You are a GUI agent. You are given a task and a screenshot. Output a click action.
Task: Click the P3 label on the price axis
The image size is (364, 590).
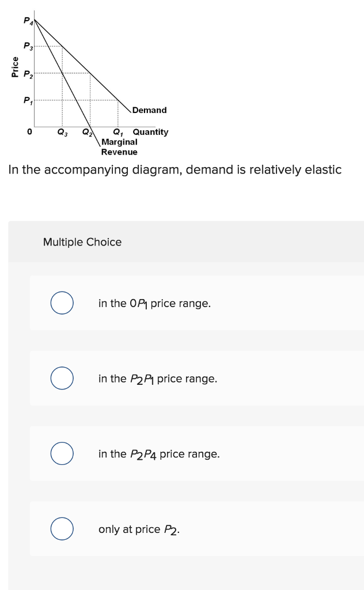point(28,46)
